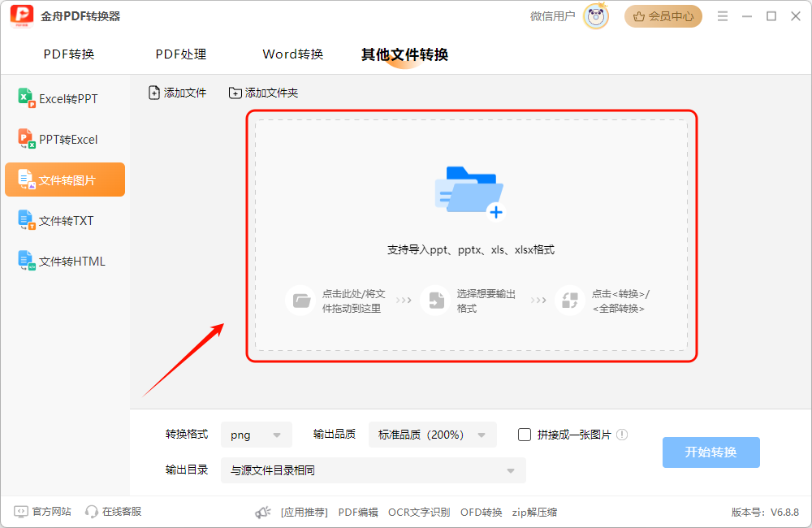
Task: Switch to the 其他文件转换 tab
Action: click(x=404, y=54)
